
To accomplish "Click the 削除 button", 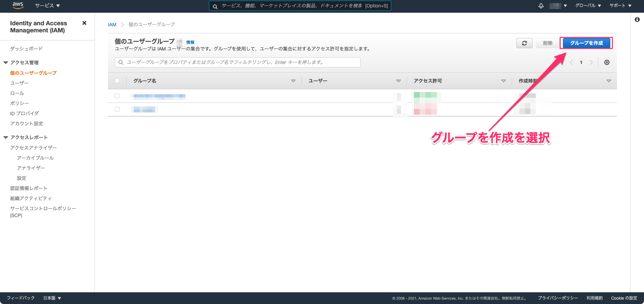I will [547, 43].
